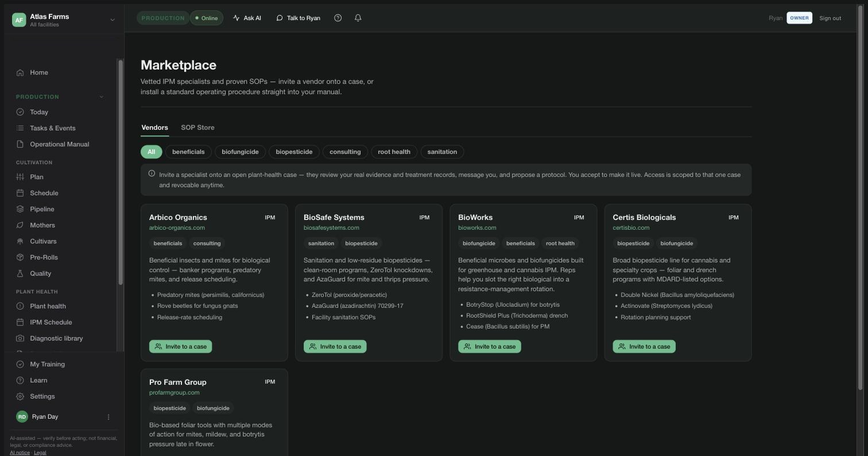This screenshot has width=868, height=456.
Task: Click the root health tag on BioWorks card
Action: pos(560,244)
